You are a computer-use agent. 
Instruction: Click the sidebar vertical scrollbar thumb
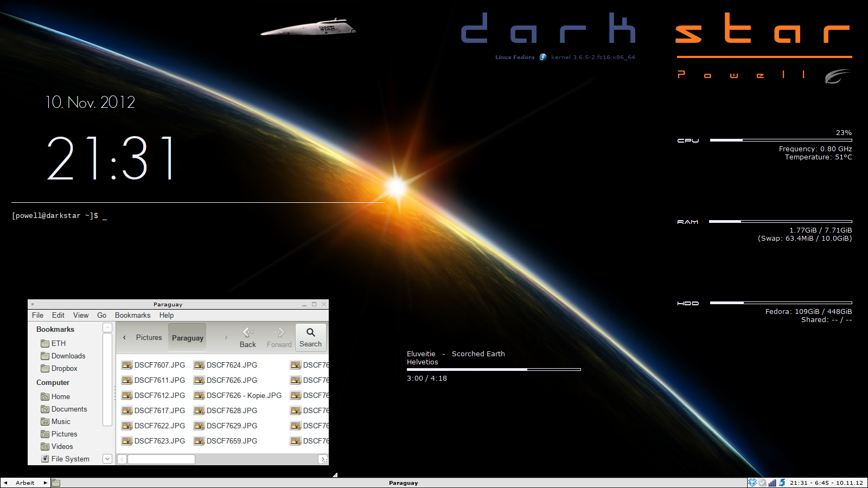pyautogui.click(x=107, y=380)
